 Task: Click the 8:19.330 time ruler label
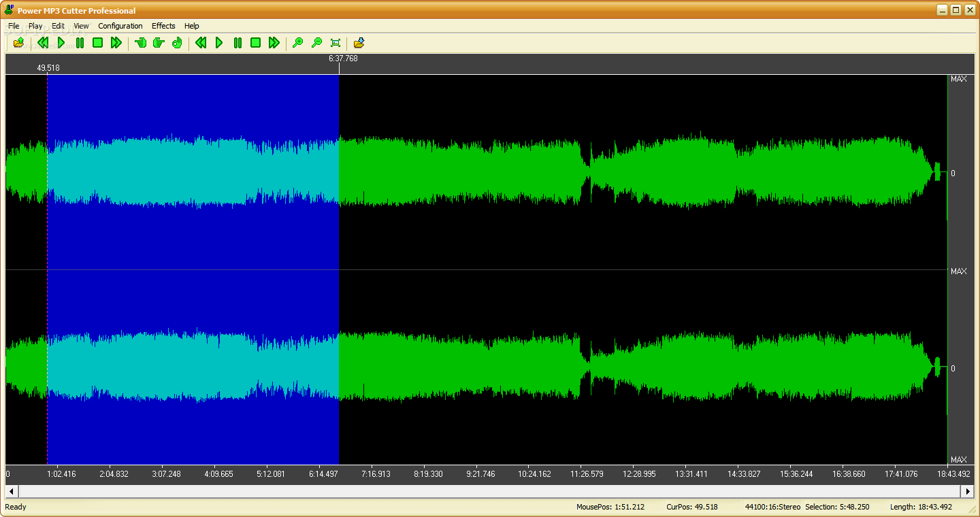click(428, 474)
